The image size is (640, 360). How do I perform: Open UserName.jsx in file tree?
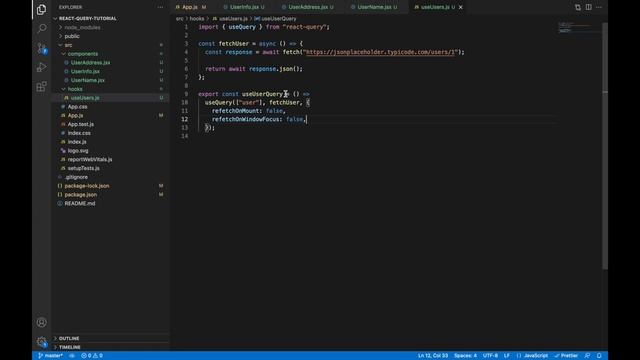coord(88,80)
